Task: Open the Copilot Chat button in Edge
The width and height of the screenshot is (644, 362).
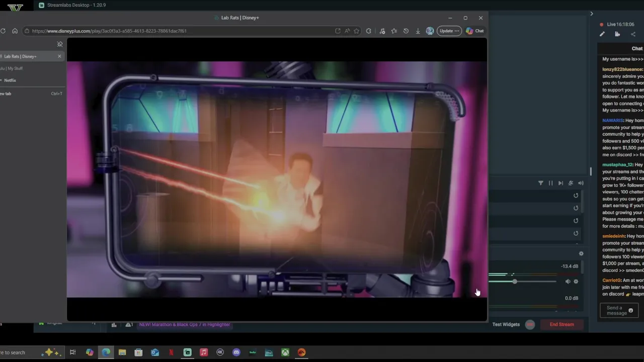Action: click(475, 31)
